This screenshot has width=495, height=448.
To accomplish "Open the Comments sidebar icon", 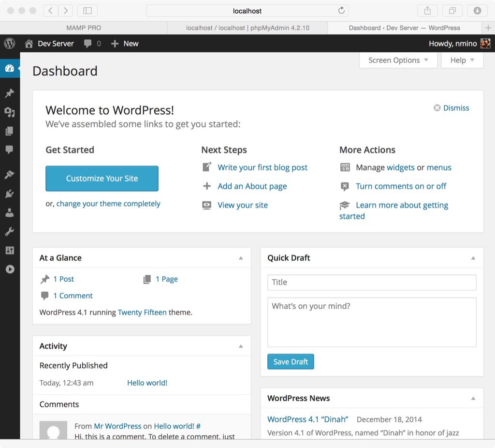I will 10,150.
